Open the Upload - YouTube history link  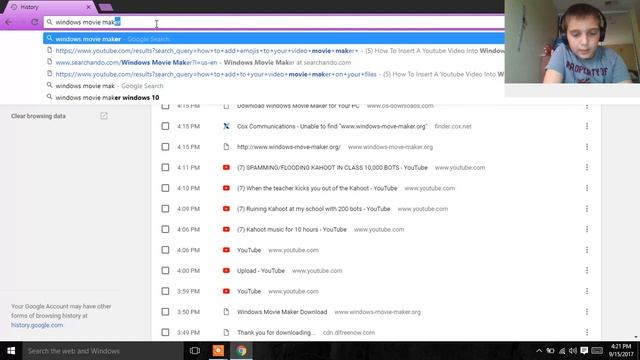tap(261, 271)
